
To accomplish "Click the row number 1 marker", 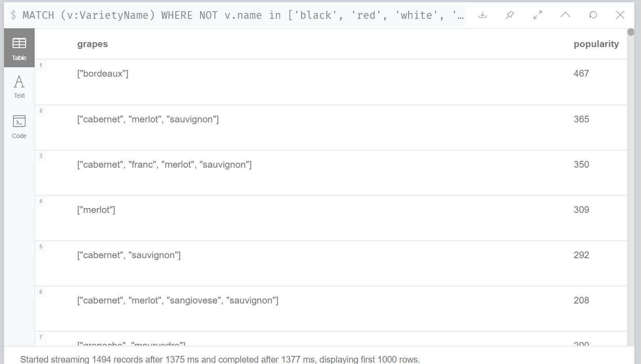I will [41, 65].
